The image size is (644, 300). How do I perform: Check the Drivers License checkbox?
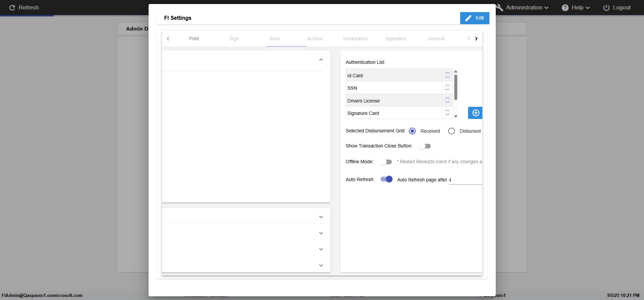coord(447,100)
